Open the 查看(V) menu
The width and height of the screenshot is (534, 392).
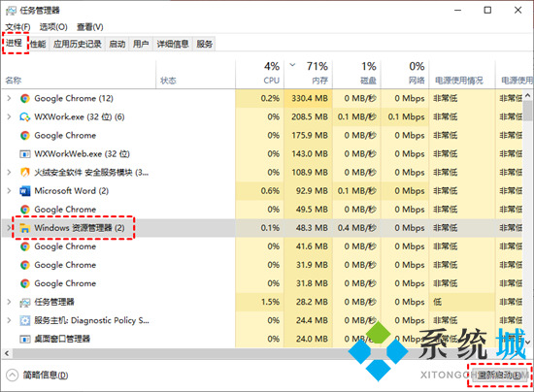click(90, 27)
